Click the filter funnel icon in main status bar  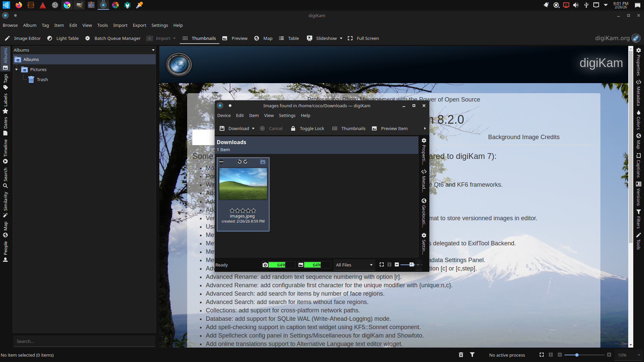tap(472, 355)
